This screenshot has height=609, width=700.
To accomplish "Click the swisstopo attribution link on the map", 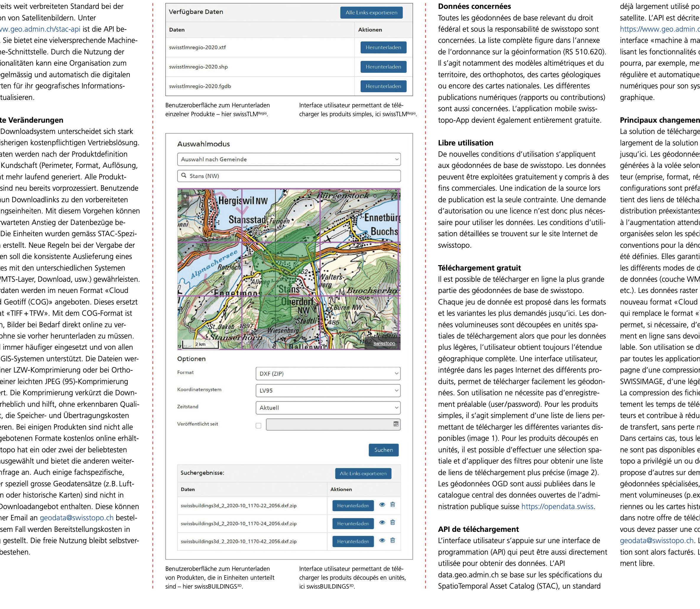I will click(x=384, y=344).
